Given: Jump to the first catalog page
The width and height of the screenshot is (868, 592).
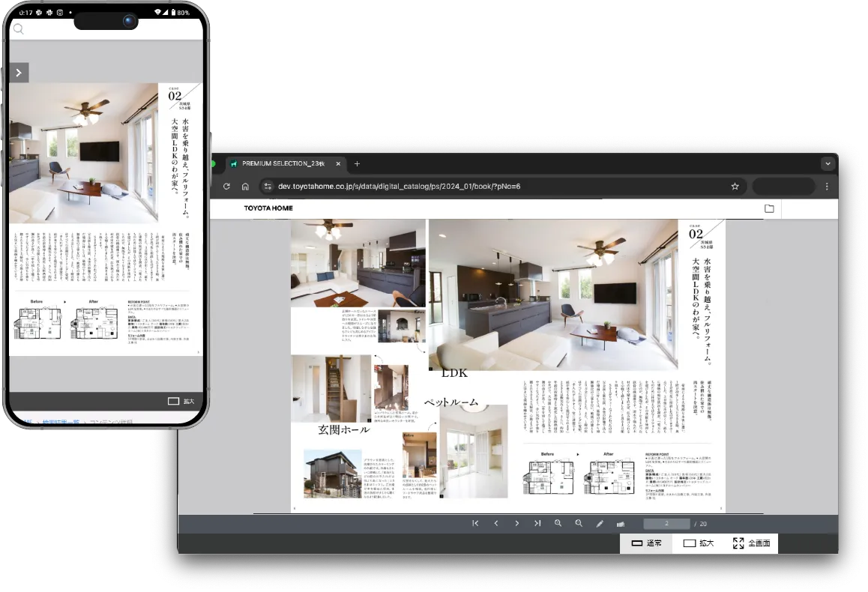Looking at the screenshot, I should 475,524.
